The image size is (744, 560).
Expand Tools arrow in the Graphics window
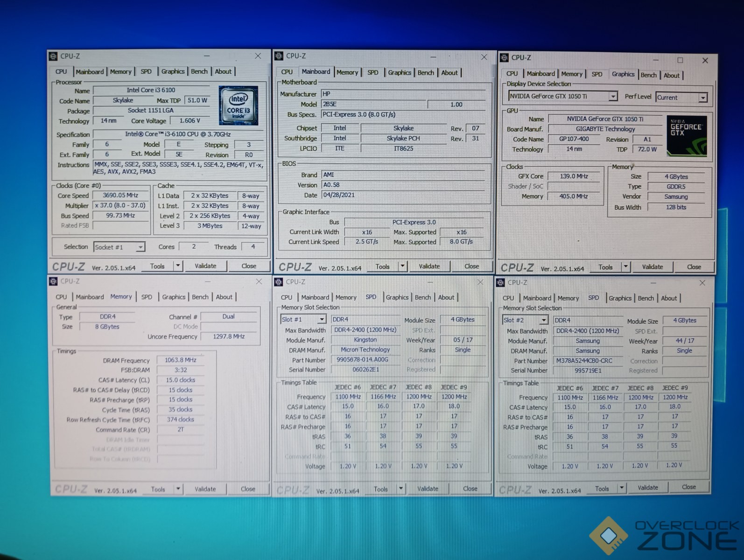tap(626, 267)
